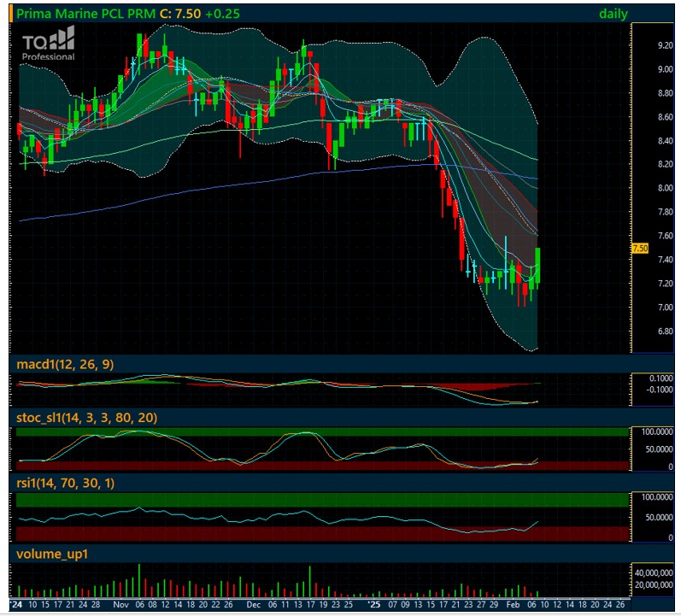The height and width of the screenshot is (616, 681).
Task: Click the 'Feb' date axis label
Action: [513, 604]
